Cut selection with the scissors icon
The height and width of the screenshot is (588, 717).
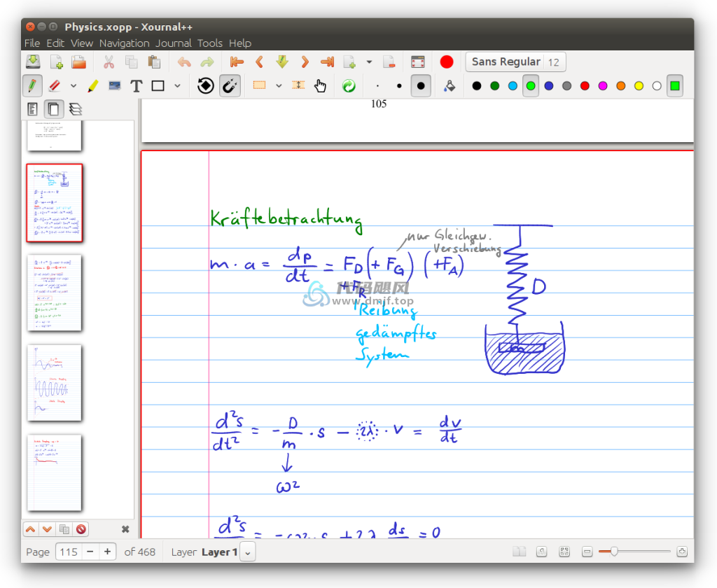pyautogui.click(x=109, y=62)
